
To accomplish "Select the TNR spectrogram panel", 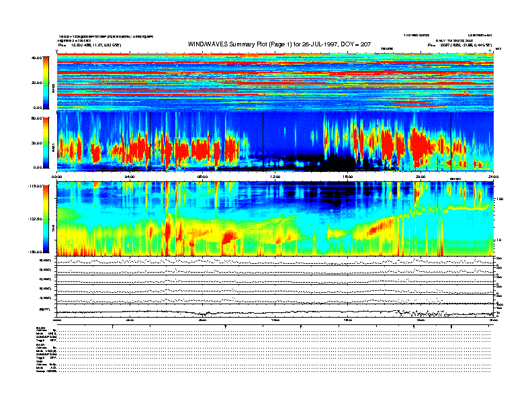I will (x=275, y=218).
